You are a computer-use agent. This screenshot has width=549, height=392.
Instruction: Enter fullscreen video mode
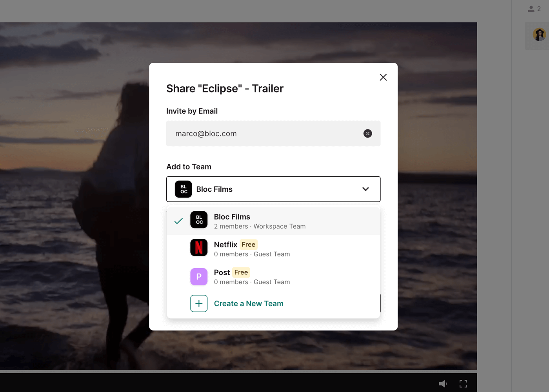pyautogui.click(x=463, y=384)
